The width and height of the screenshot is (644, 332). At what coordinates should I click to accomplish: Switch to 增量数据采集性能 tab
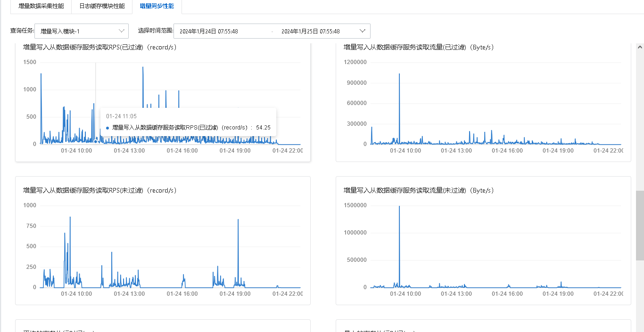[41, 7]
